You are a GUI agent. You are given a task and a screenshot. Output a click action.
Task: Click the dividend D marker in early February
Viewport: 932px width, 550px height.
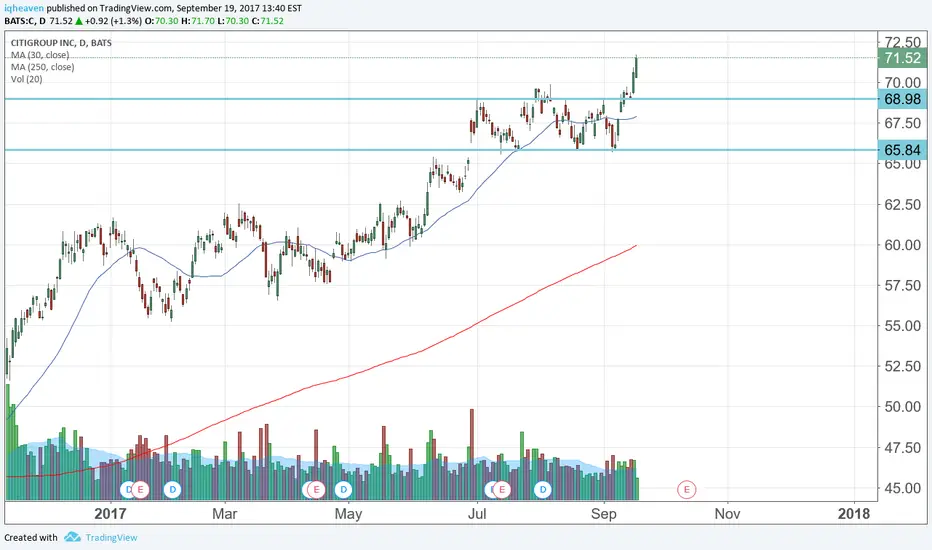[172, 490]
